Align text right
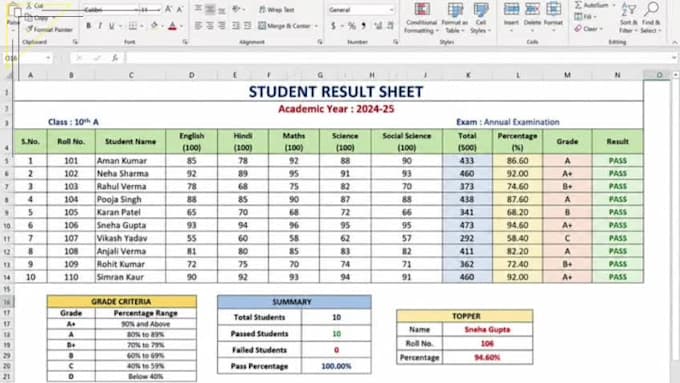Screen dimensions: 680x383 pyautogui.click(x=222, y=26)
